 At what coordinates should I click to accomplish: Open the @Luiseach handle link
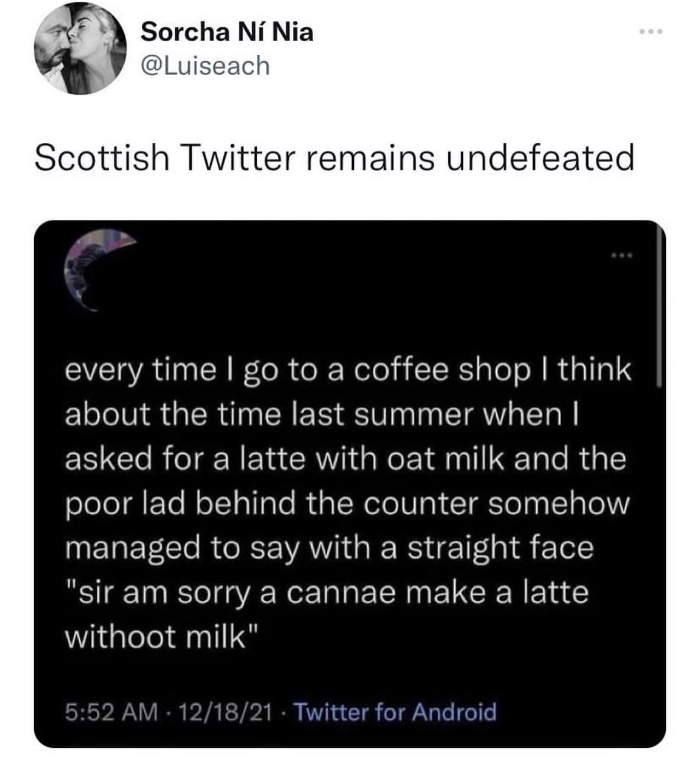pyautogui.click(x=204, y=66)
